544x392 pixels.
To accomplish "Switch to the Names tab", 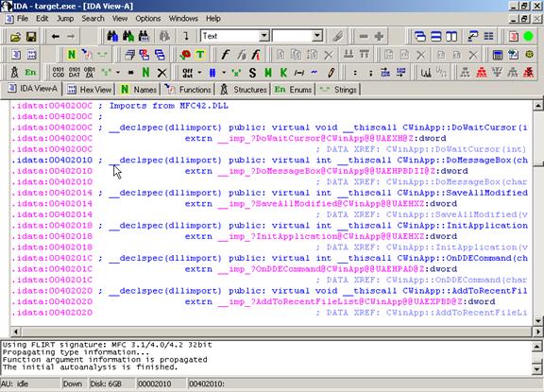I will click(139, 90).
